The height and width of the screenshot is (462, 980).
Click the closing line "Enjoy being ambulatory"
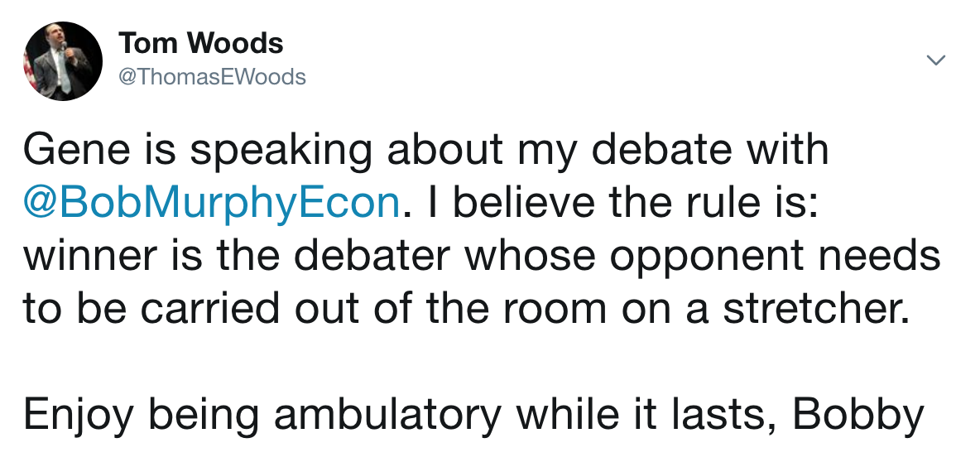472,415
